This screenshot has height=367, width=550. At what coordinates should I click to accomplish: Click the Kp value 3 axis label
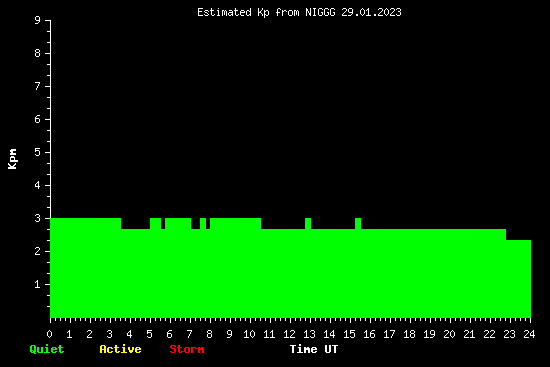tap(38, 218)
